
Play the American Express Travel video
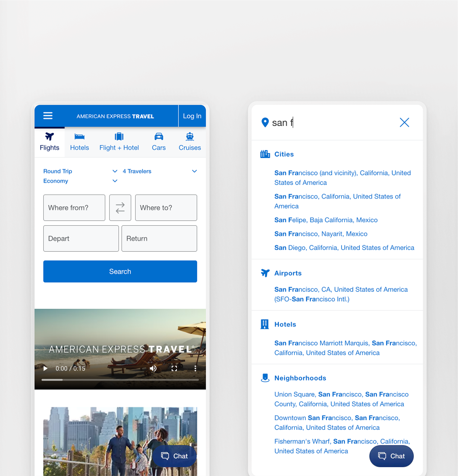[45, 369]
